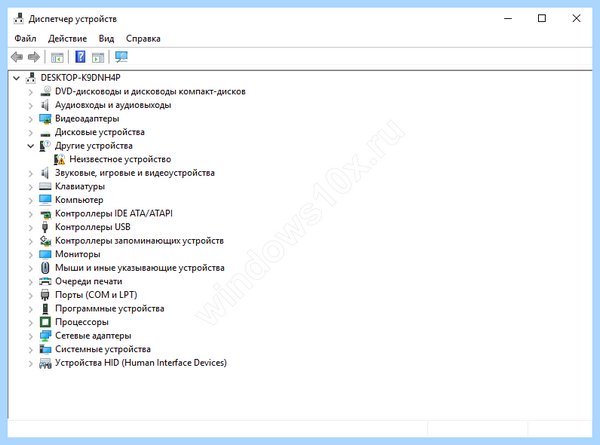The width and height of the screenshot is (600, 445).
Task: Click the scan for hardware changes monitor icon
Action: pos(121,57)
